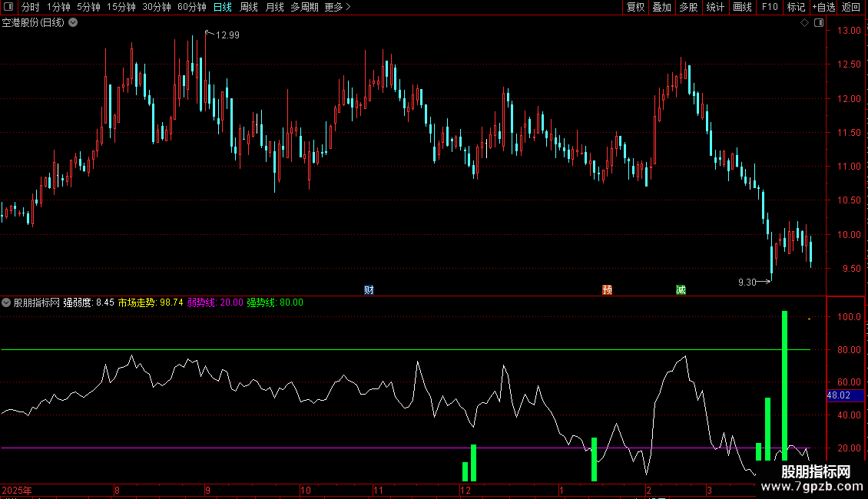Add stock via +自选 button
Screen dimensions: 868x499
coord(823,8)
